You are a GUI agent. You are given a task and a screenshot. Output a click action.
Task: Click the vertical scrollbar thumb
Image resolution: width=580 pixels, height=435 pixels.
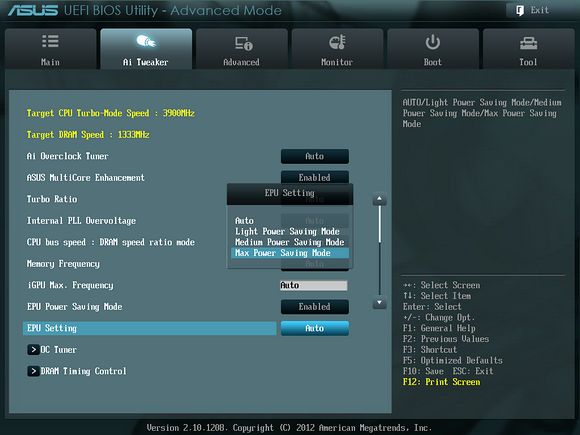tap(380, 224)
